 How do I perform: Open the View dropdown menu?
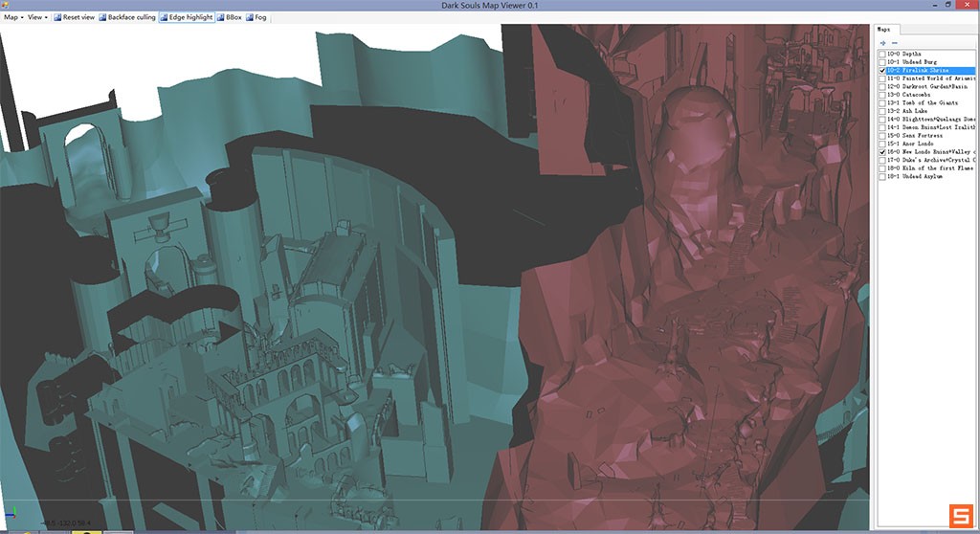click(x=37, y=17)
